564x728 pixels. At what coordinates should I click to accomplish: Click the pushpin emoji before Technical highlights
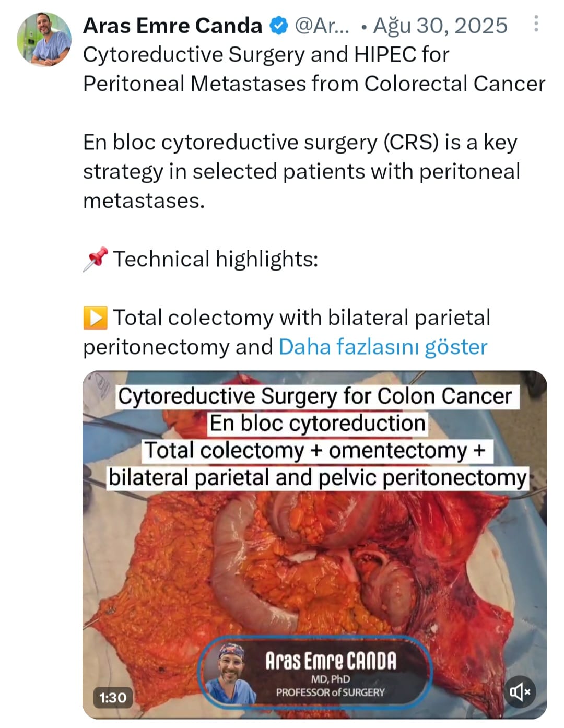(x=95, y=259)
